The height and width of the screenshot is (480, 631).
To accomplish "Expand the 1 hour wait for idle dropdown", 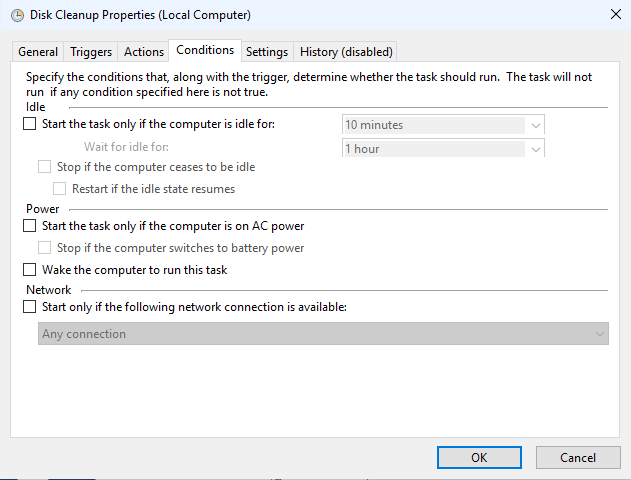I will coord(443,148).
